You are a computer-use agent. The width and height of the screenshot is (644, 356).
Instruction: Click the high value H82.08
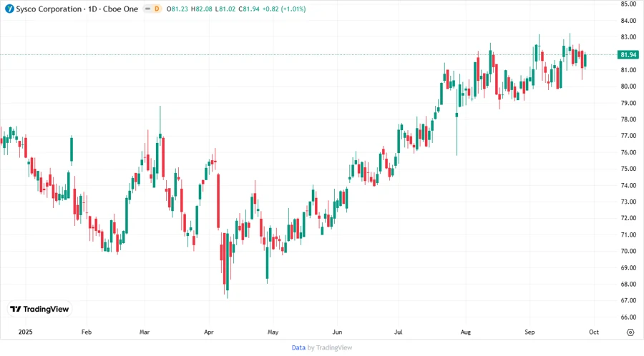(x=202, y=9)
